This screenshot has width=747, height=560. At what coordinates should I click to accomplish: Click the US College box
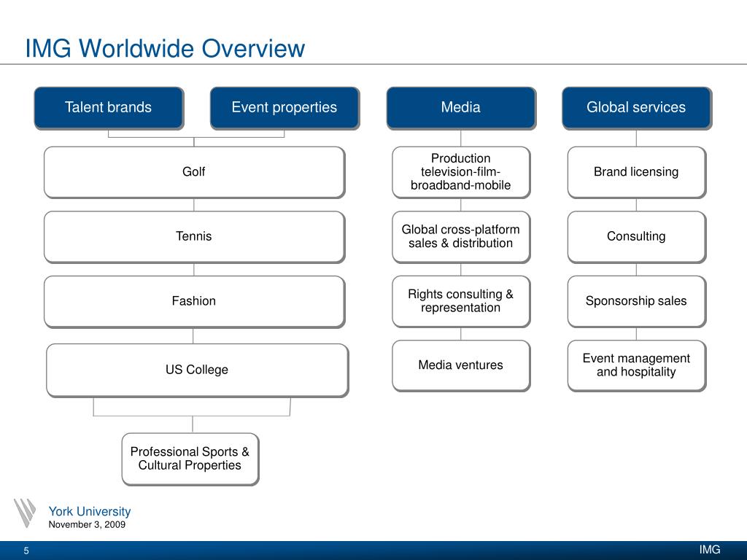click(197, 370)
